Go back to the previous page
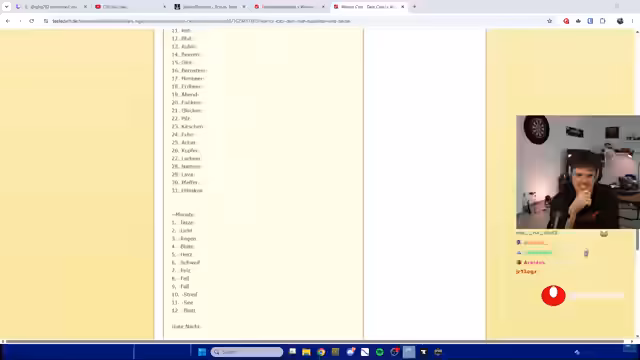Screen dimensions: 640x360 (8, 21)
